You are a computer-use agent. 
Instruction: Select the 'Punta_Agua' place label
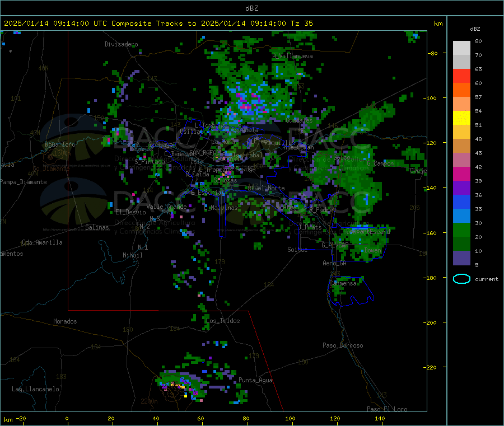point(255,380)
